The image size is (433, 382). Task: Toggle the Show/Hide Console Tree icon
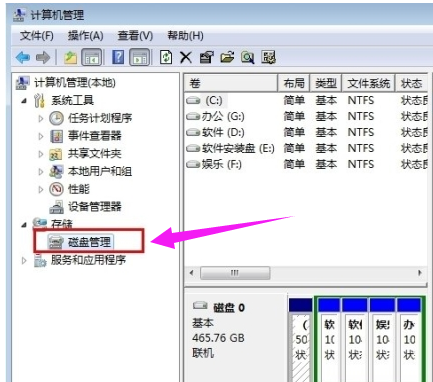click(x=92, y=57)
